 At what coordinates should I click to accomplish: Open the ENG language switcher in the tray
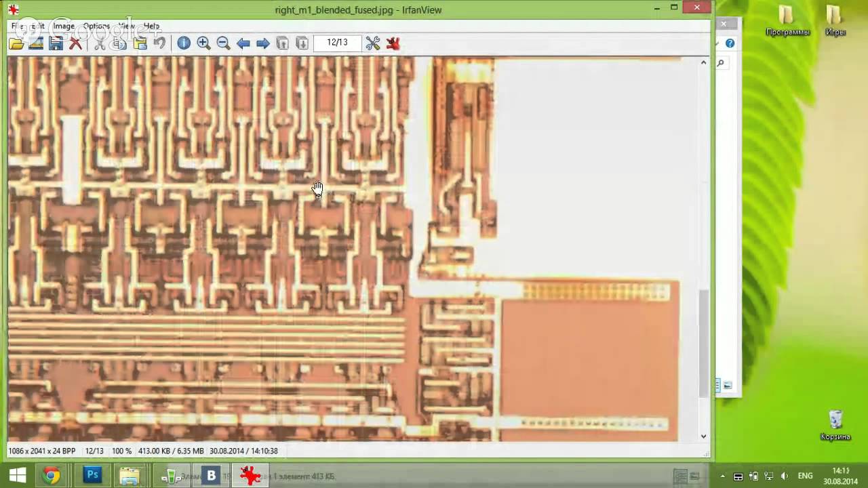click(805, 476)
